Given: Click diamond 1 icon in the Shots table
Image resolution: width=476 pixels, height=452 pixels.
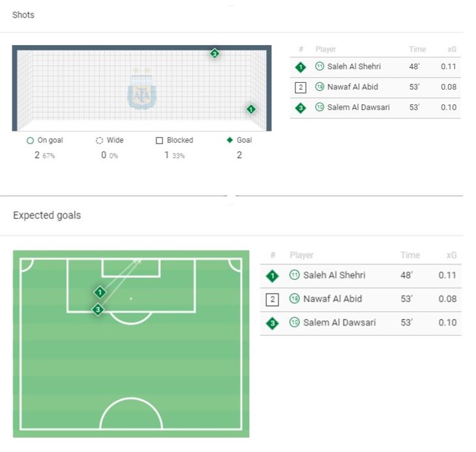Looking at the screenshot, I should [x=301, y=67].
